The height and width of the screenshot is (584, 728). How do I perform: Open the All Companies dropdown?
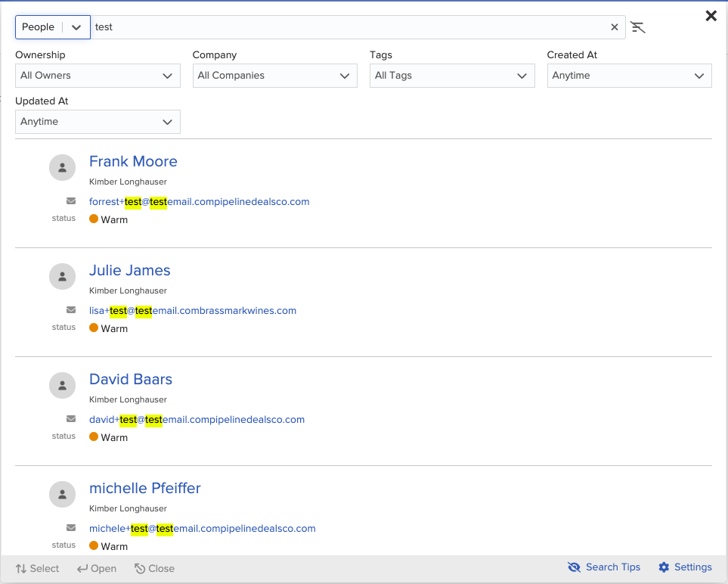274,76
